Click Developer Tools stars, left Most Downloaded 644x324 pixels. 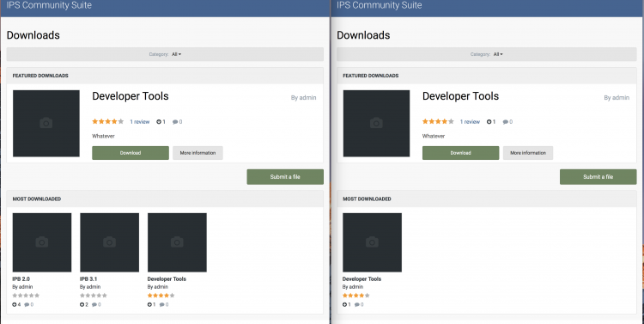point(161,296)
